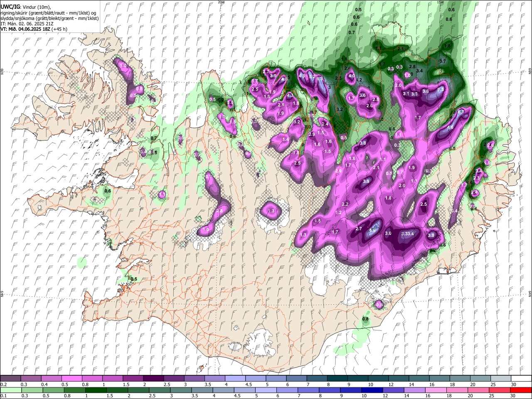Click the bright red swatch labeled 30
Image resolution: width=532 pixels, height=399 pixels.
point(521,390)
